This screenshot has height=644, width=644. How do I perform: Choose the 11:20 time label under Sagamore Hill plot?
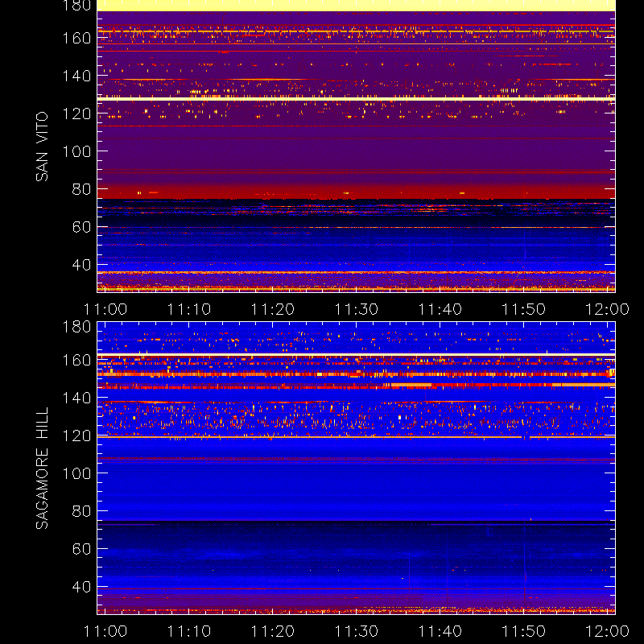click(x=273, y=631)
